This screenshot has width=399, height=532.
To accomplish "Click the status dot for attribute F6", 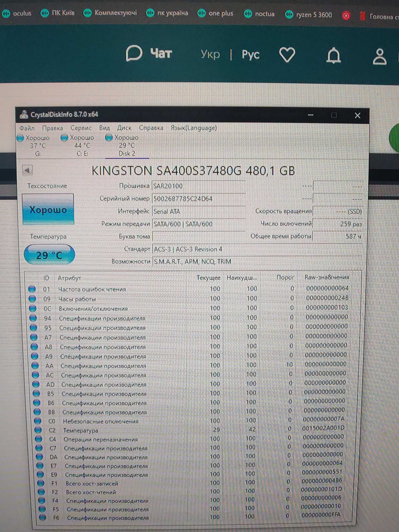I will click(42, 517).
